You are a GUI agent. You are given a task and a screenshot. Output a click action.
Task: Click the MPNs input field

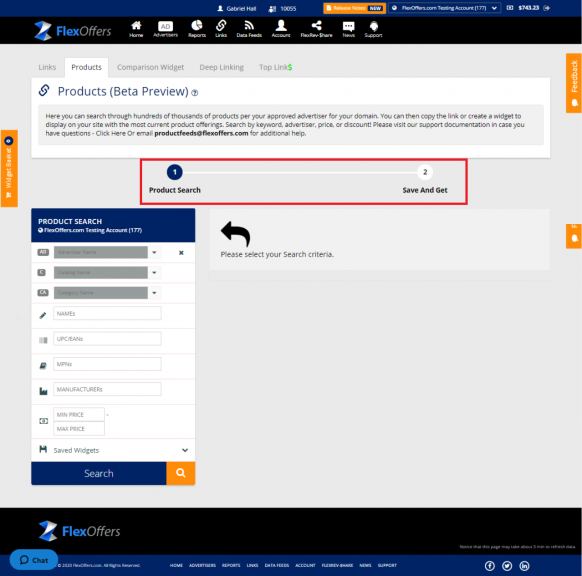point(107,364)
